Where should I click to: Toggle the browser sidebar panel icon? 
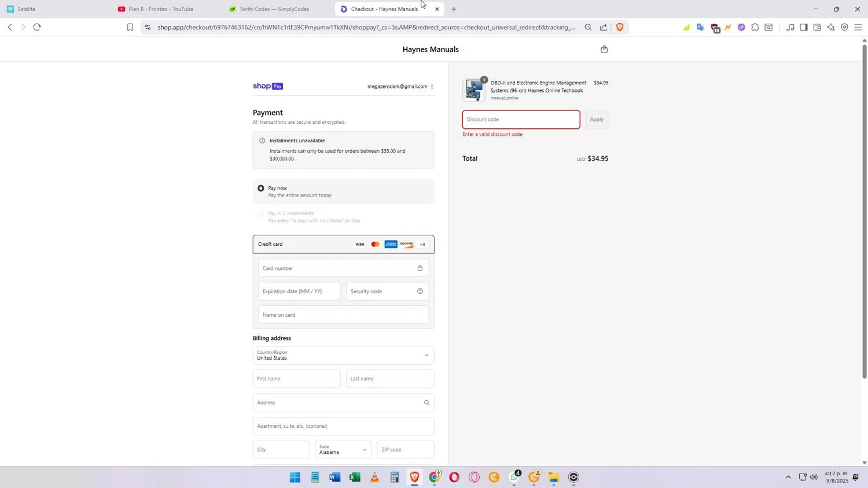point(804,27)
